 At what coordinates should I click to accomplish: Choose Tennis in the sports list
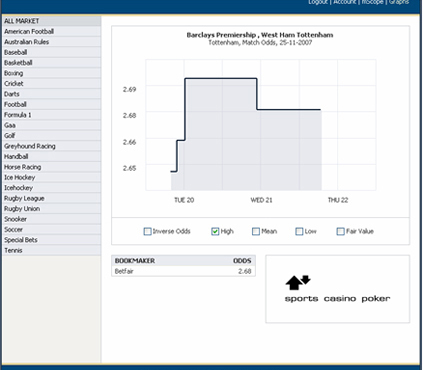tap(51, 250)
